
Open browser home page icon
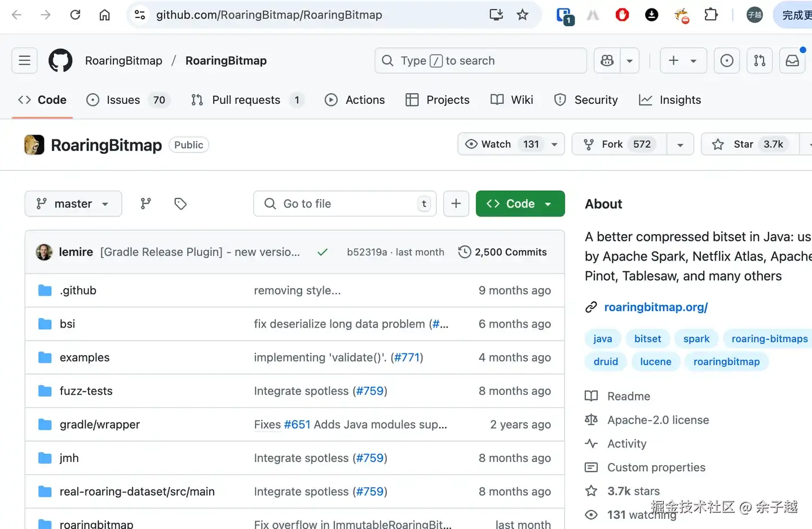pos(104,15)
